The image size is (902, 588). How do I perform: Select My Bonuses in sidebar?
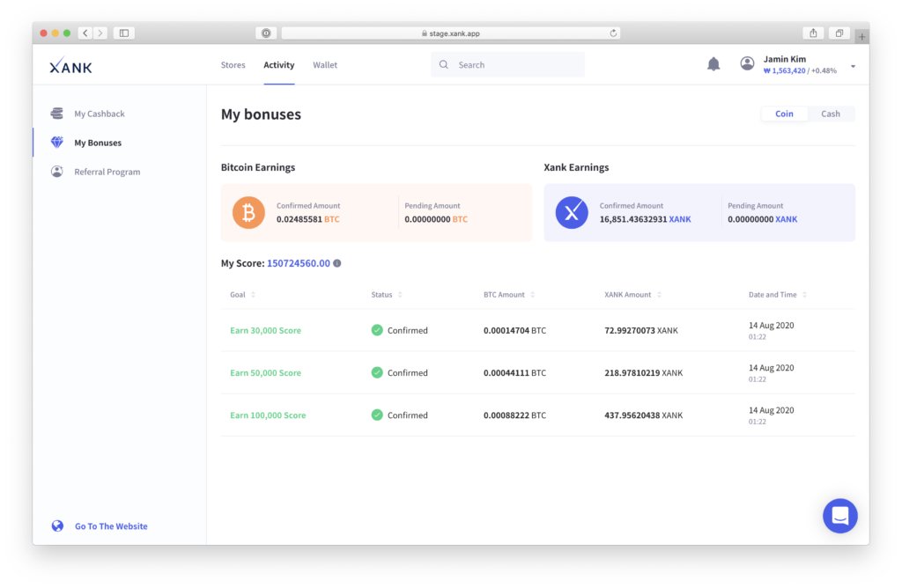[98, 143]
